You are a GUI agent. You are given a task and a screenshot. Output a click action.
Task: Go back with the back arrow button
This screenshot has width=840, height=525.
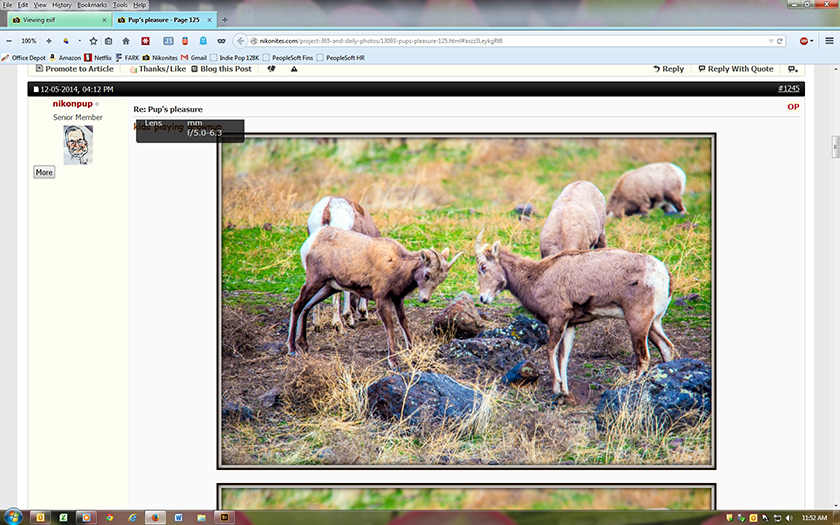(x=241, y=41)
